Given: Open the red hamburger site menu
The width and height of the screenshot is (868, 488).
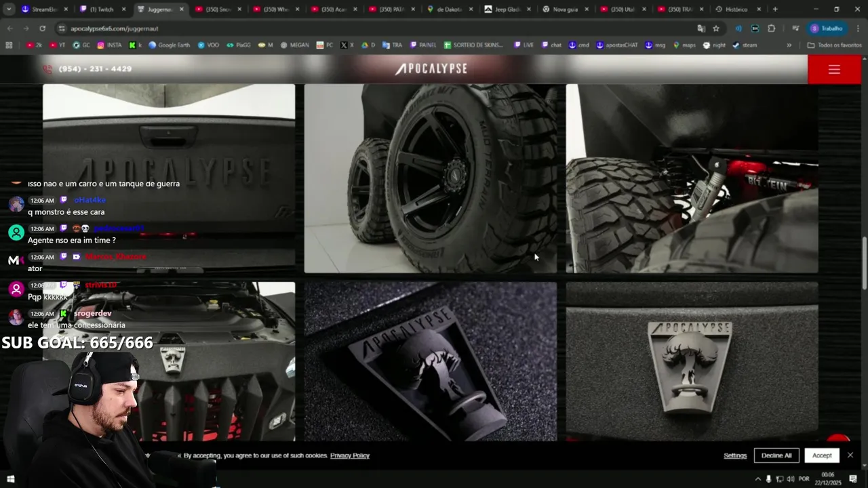Looking at the screenshot, I should [834, 69].
